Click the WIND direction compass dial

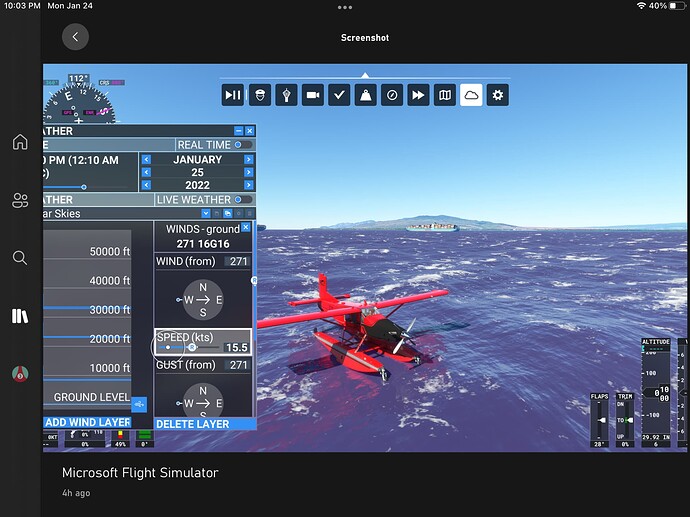[202, 300]
